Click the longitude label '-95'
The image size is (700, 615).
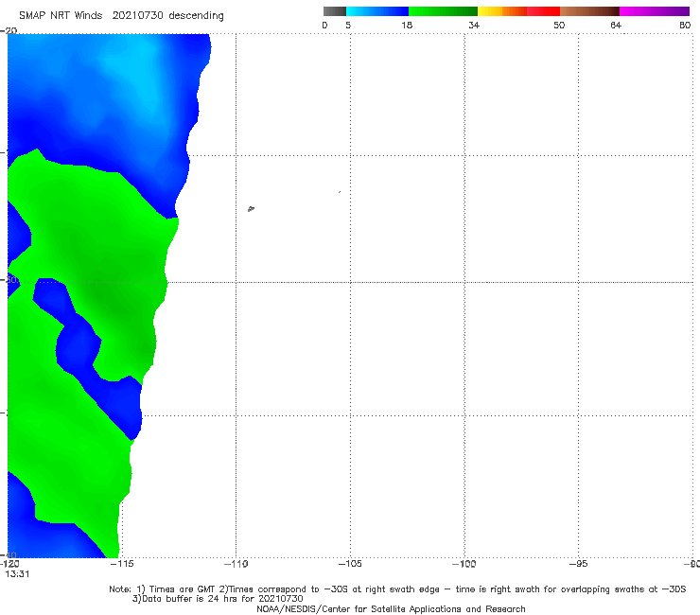pos(578,564)
